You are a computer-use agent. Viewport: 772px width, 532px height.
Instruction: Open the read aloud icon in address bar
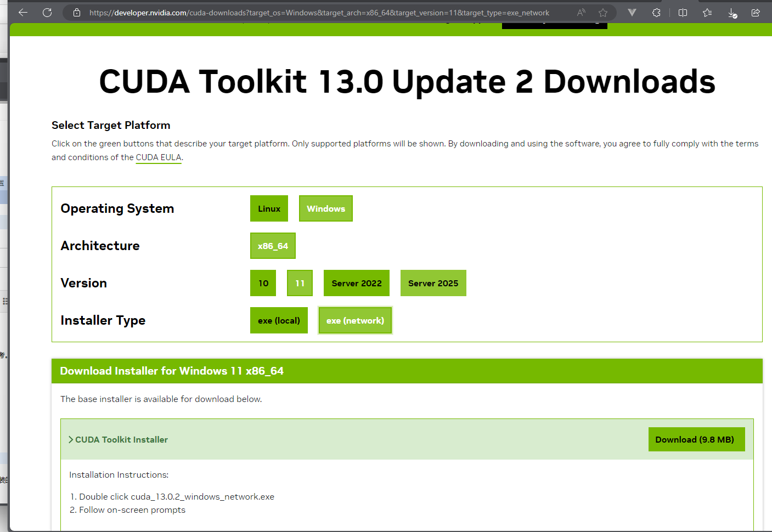pos(581,12)
